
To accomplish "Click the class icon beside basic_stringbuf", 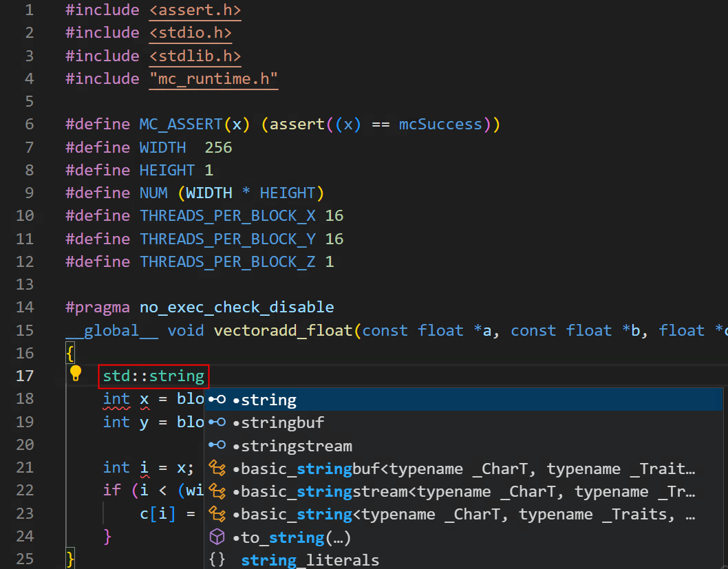I will coord(217,469).
